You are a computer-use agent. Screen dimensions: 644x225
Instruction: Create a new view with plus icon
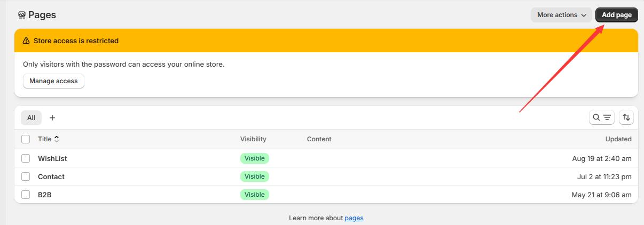point(52,118)
